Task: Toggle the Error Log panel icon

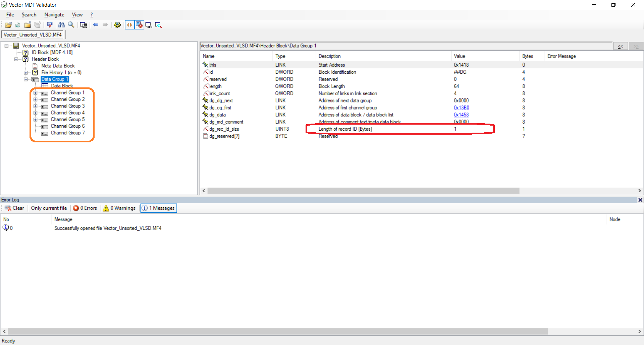Action: tap(139, 25)
